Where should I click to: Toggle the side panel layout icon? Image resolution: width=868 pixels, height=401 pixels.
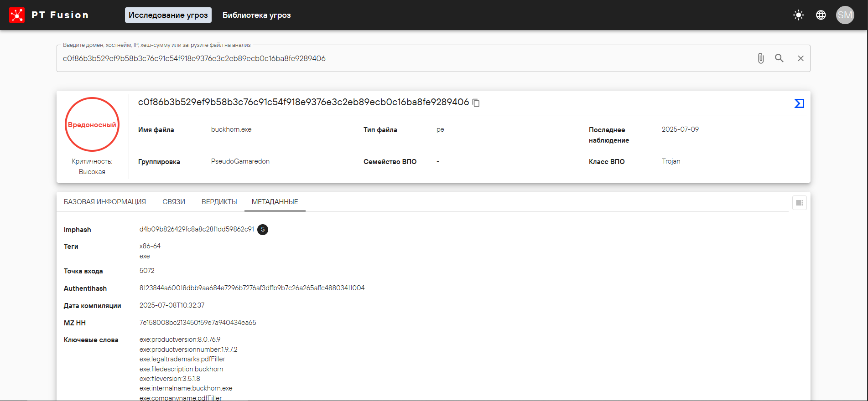point(799,203)
